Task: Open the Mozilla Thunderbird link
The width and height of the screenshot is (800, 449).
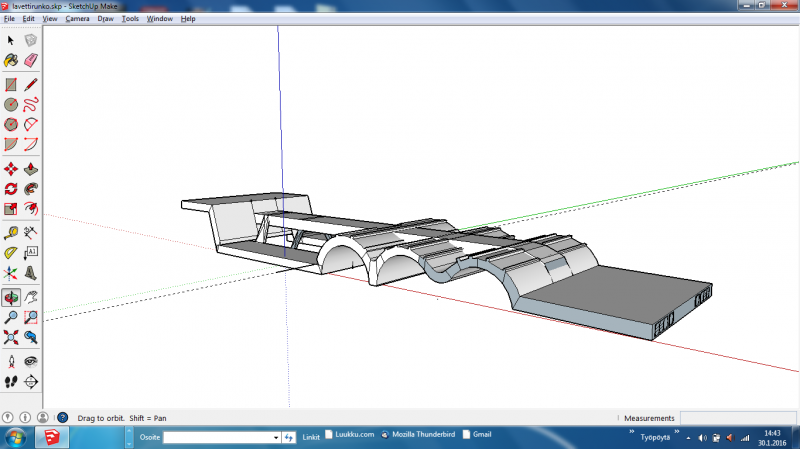Action: [418, 434]
